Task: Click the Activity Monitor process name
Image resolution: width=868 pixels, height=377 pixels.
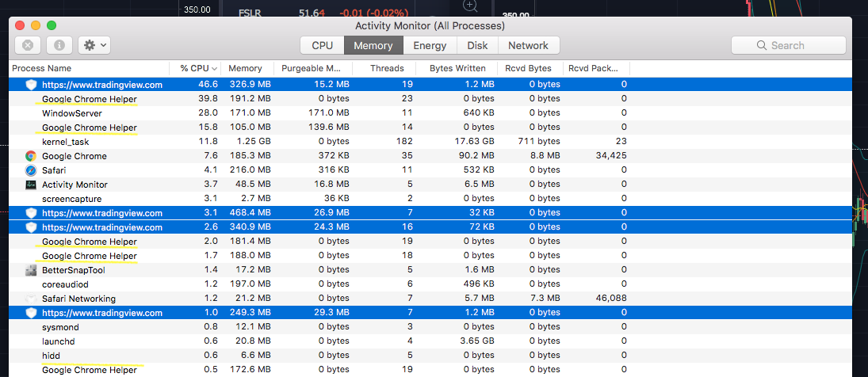Action: pyautogui.click(x=75, y=185)
